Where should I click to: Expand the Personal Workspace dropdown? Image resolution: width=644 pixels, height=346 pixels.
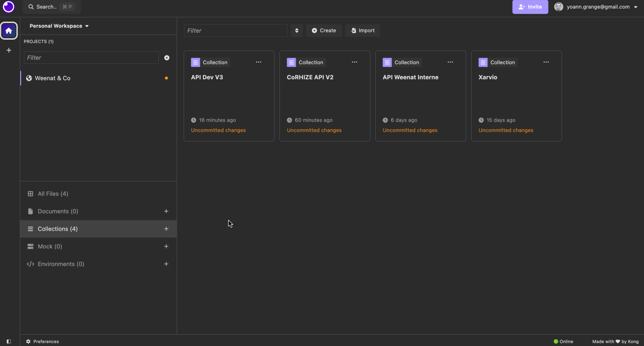click(59, 26)
